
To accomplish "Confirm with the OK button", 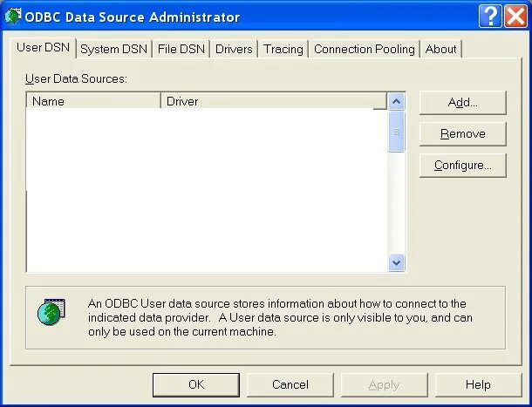I will [x=195, y=384].
